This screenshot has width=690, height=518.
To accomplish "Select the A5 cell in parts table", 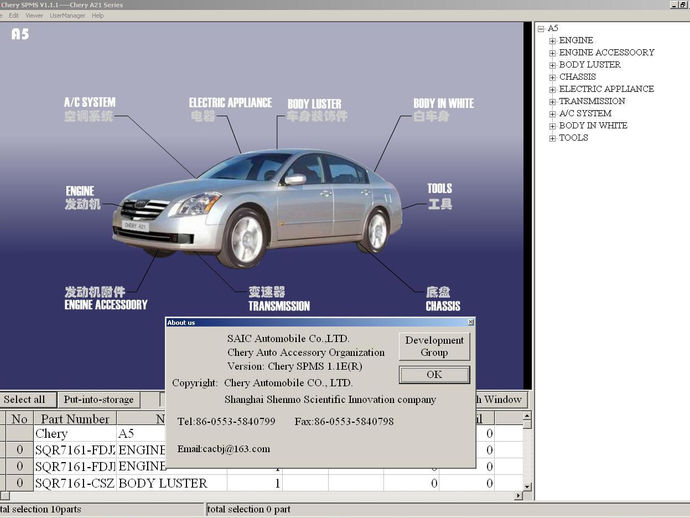I will pyautogui.click(x=142, y=434).
